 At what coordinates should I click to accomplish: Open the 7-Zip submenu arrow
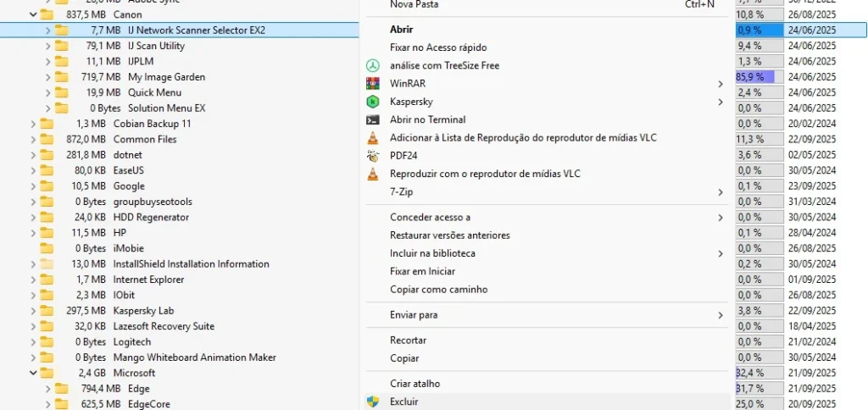point(721,192)
